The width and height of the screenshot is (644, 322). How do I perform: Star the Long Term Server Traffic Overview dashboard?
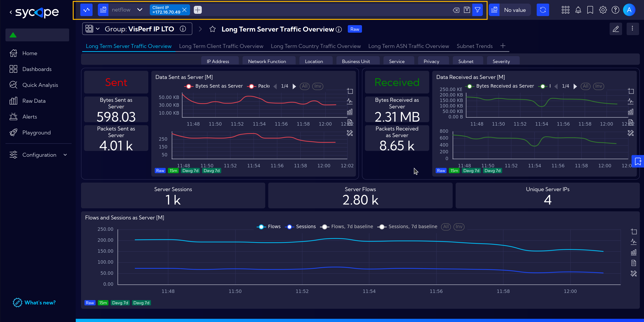point(213,29)
